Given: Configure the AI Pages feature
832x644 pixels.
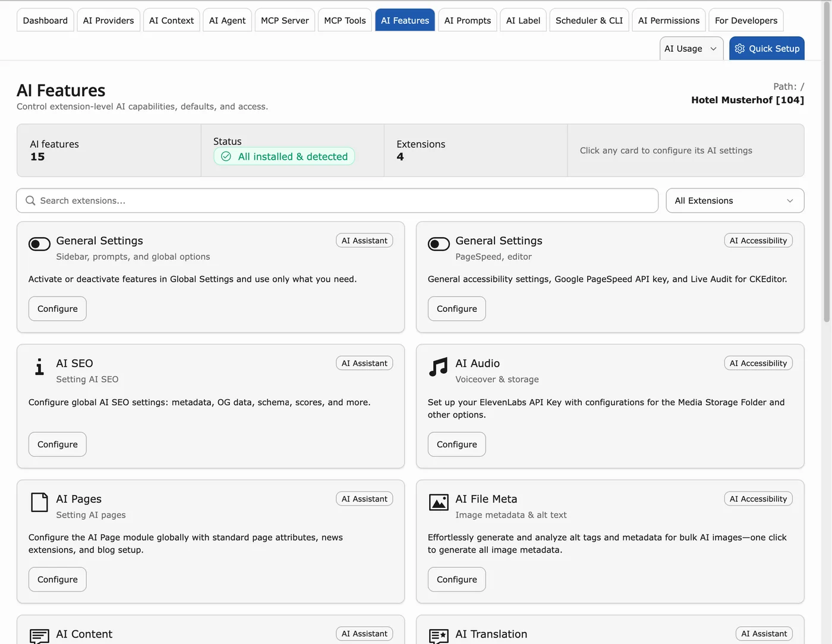Looking at the screenshot, I should coord(58,579).
